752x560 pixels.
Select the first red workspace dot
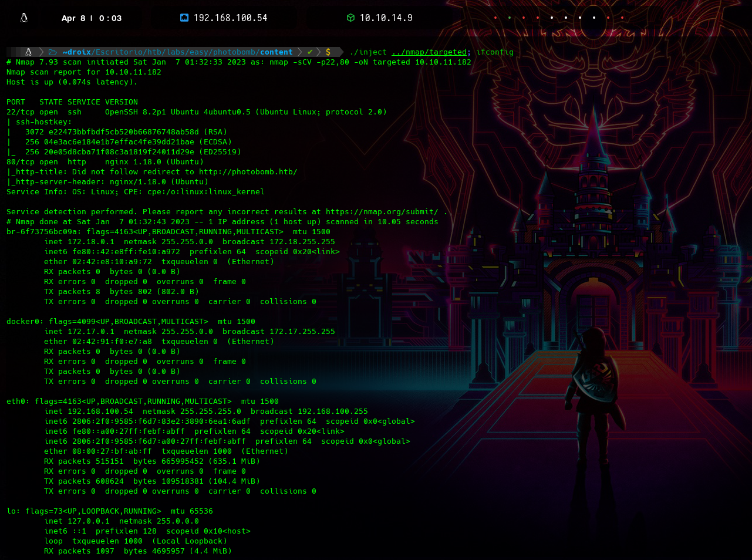point(495,18)
